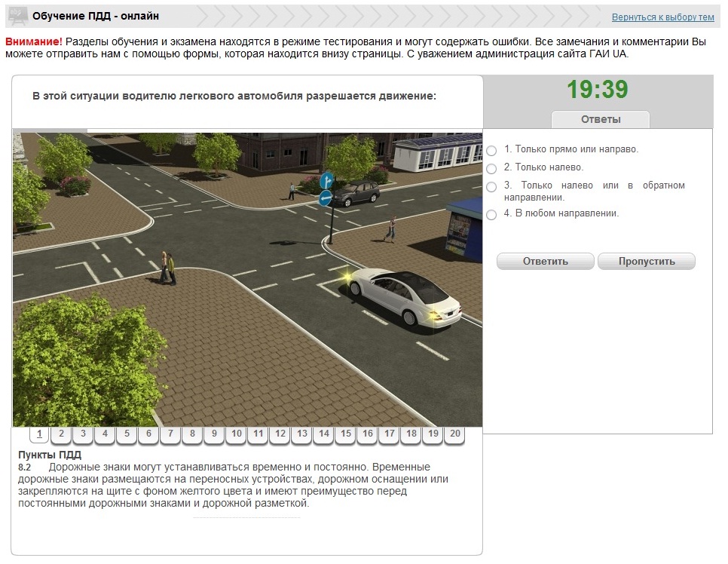The width and height of the screenshot is (728, 564).
Task: Click the dark SUV parked in the image
Action: 356,192
